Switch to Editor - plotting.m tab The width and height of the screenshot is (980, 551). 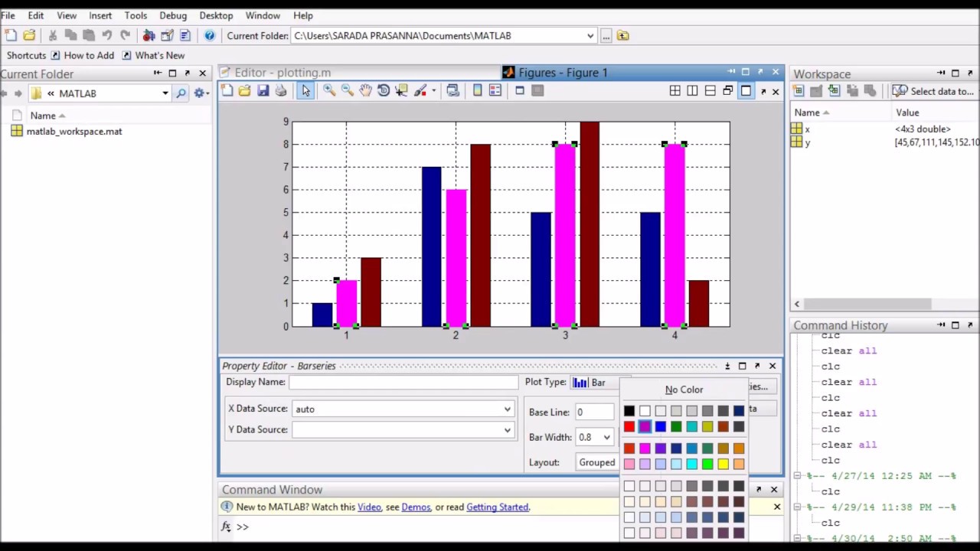(x=283, y=73)
